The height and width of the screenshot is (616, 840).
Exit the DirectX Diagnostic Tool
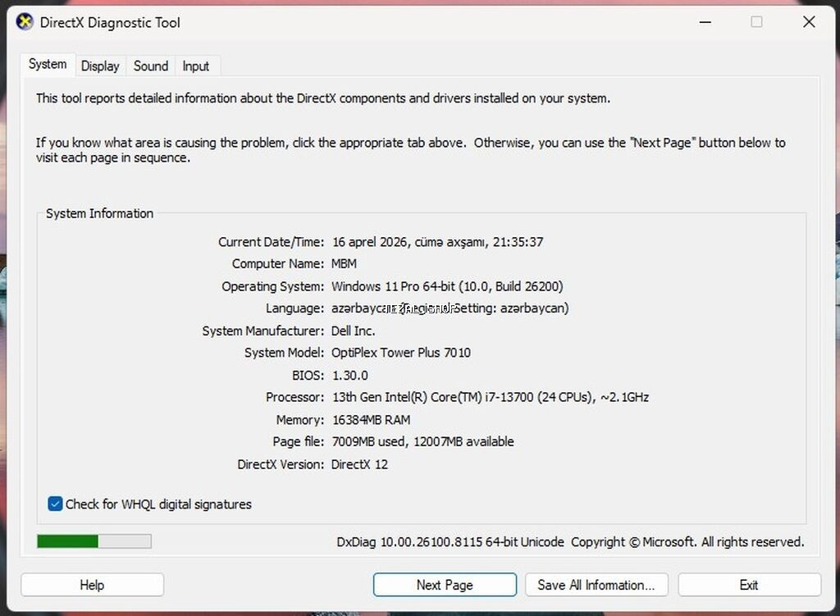pos(749,584)
